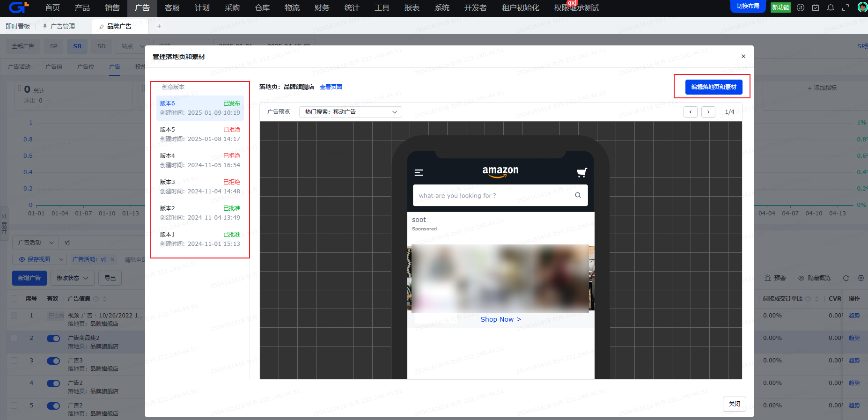Viewport: 868px width, 420px height.
Task: Select 版本5 in the version list
Action: pos(200,134)
